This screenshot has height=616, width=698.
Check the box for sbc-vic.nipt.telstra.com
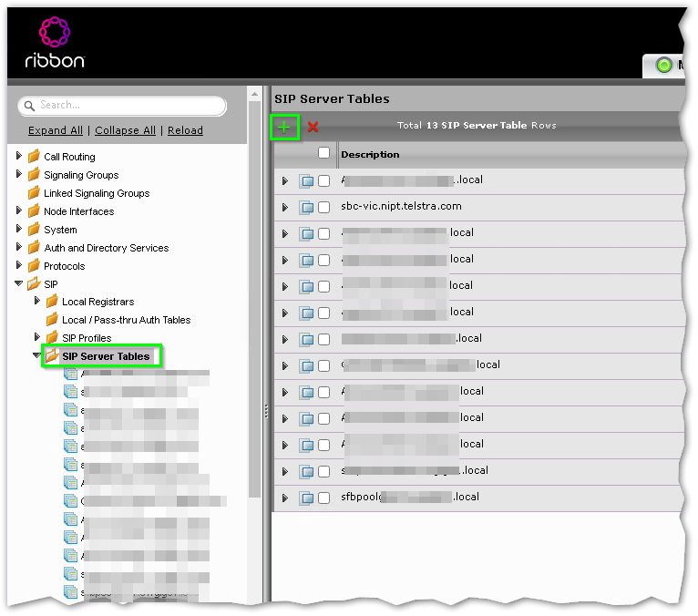[323, 208]
